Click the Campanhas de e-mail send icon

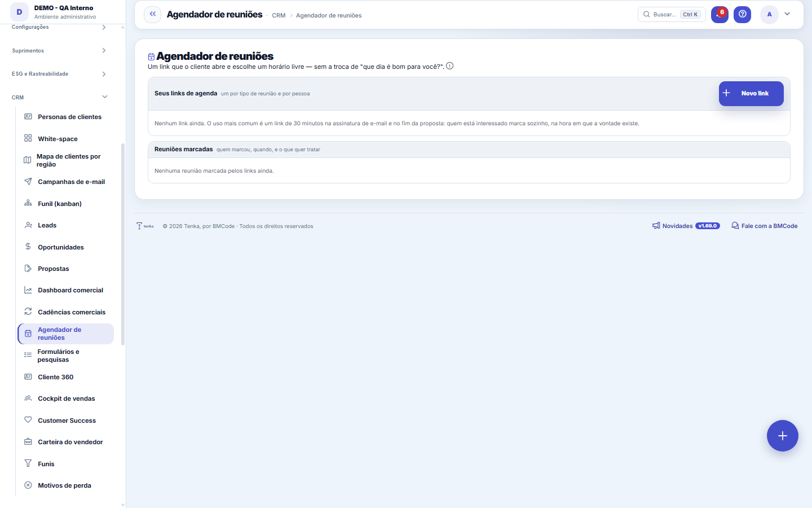tap(28, 182)
